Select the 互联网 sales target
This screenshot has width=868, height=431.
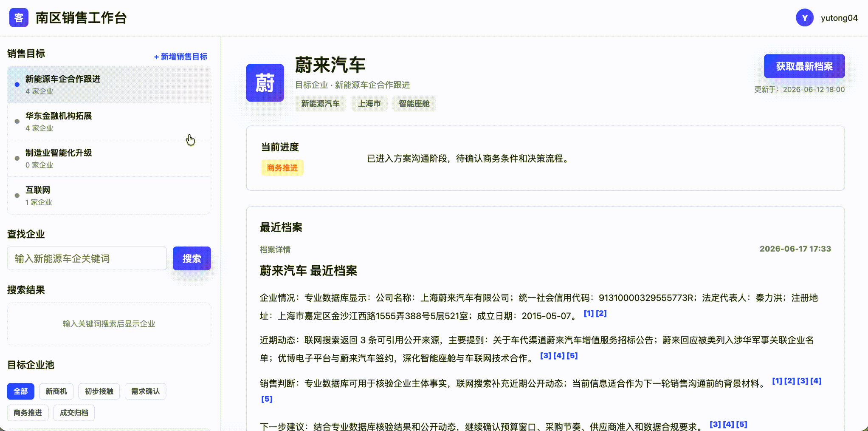[109, 196]
